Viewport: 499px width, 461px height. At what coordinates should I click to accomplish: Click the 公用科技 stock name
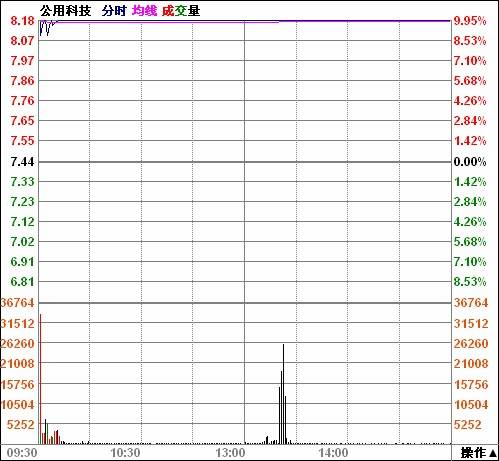[65, 11]
